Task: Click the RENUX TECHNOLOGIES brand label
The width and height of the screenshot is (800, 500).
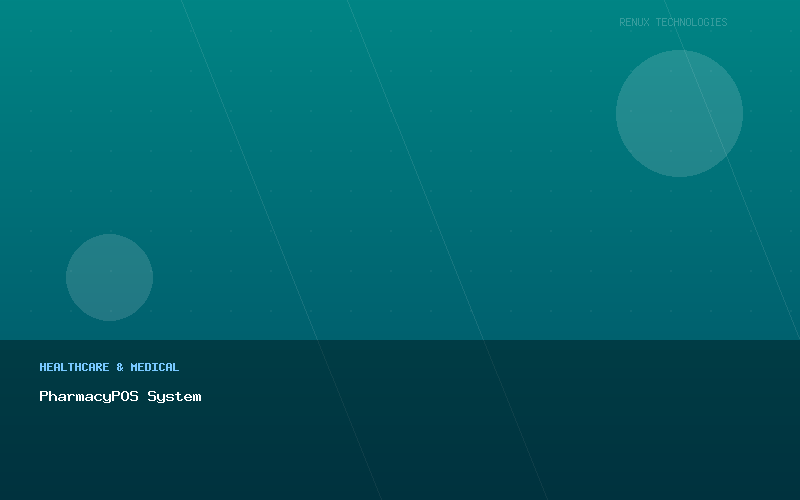Action: click(x=673, y=22)
